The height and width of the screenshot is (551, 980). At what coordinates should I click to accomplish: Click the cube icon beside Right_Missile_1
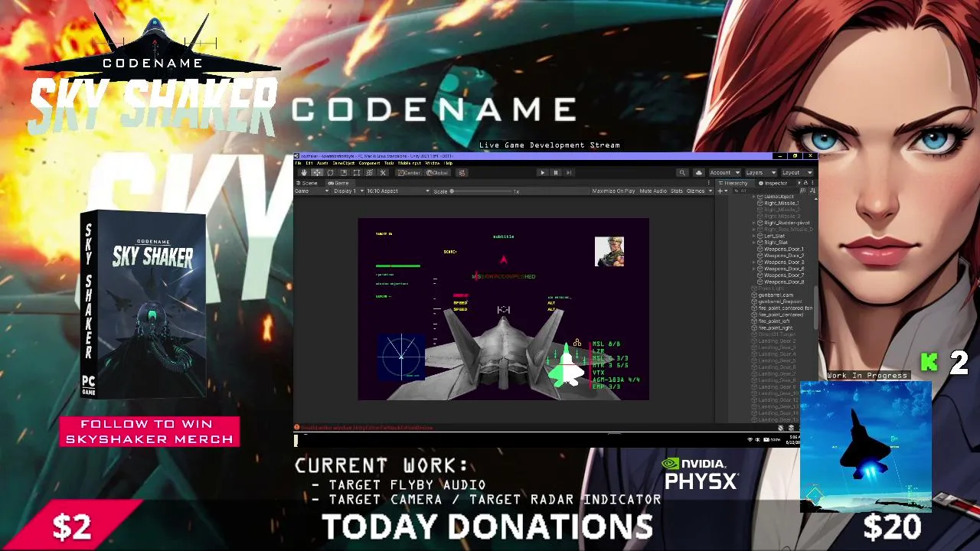coord(760,204)
